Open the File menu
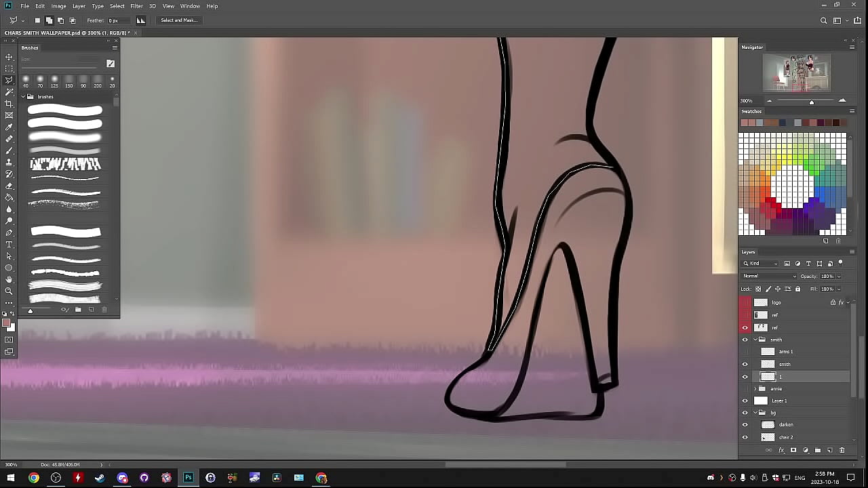The width and height of the screenshot is (868, 488). click(x=24, y=6)
